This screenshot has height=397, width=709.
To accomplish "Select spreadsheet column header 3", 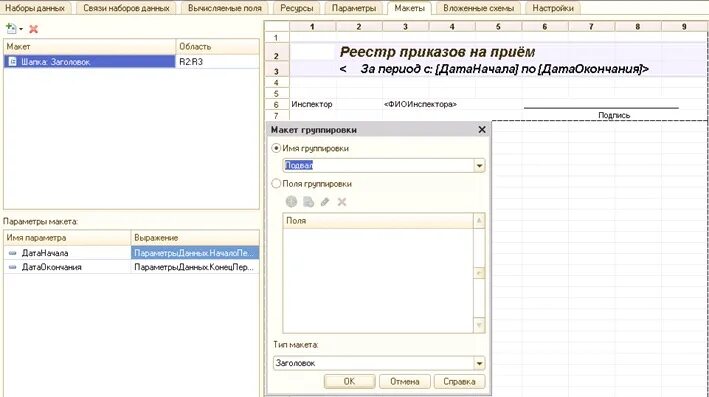I will click(x=406, y=27).
